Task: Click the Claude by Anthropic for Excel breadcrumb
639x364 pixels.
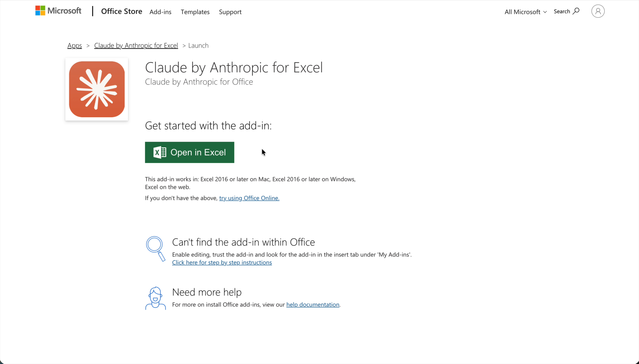Action: (x=136, y=45)
